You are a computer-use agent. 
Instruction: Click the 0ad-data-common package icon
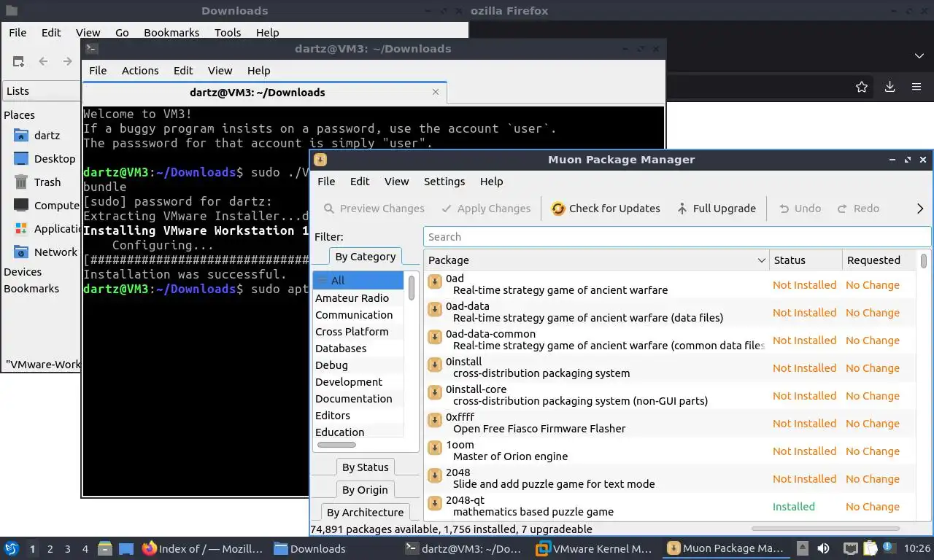click(x=435, y=337)
